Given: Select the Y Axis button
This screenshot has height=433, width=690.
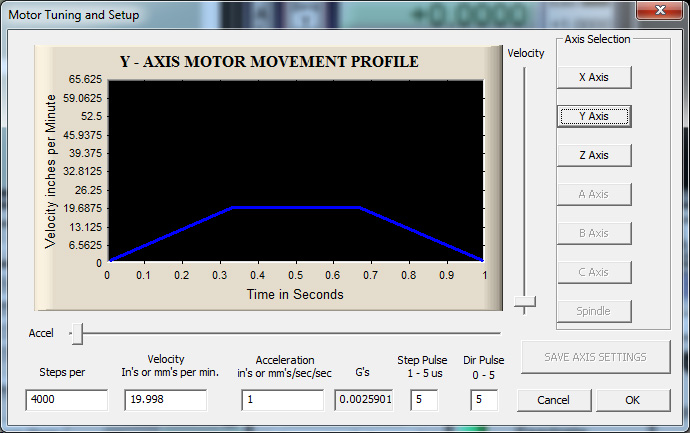Looking at the screenshot, I should click(593, 116).
